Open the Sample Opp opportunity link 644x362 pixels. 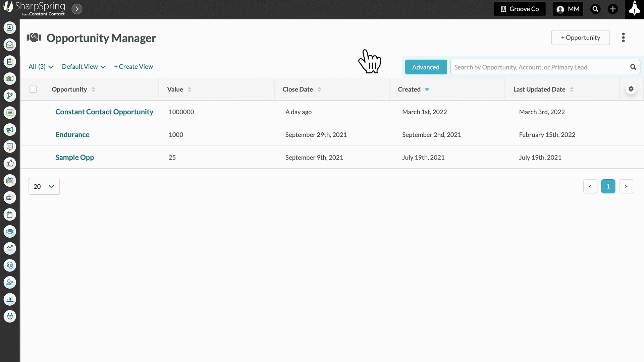point(74,158)
